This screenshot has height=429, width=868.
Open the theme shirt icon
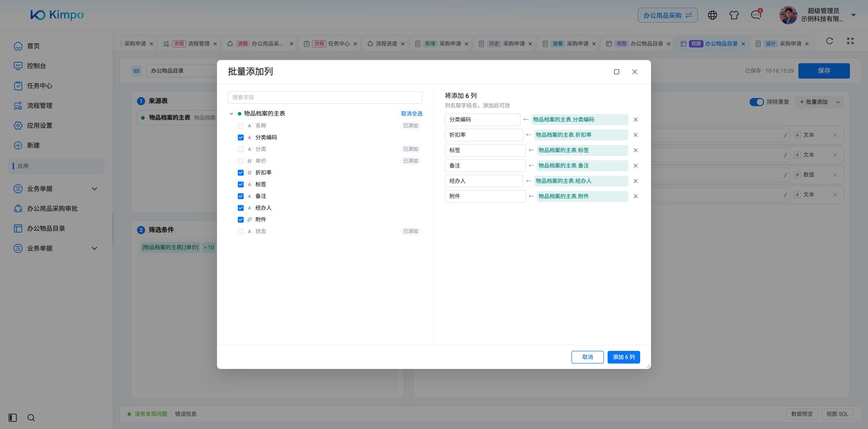[x=734, y=15]
